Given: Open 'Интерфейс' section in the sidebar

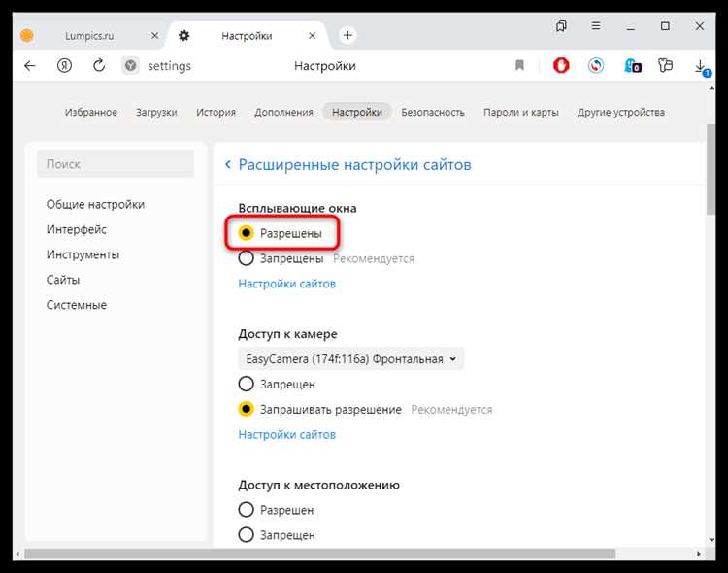Looking at the screenshot, I should click(77, 229).
